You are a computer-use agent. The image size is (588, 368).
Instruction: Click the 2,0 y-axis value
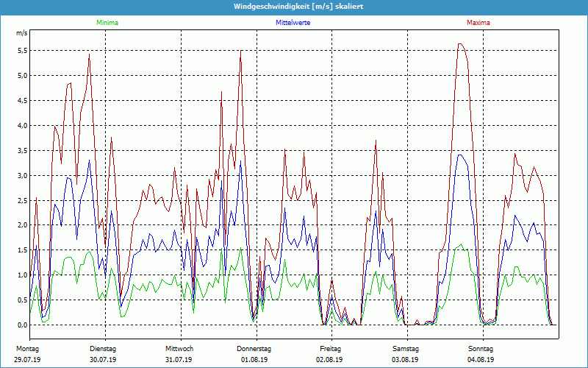23,225
